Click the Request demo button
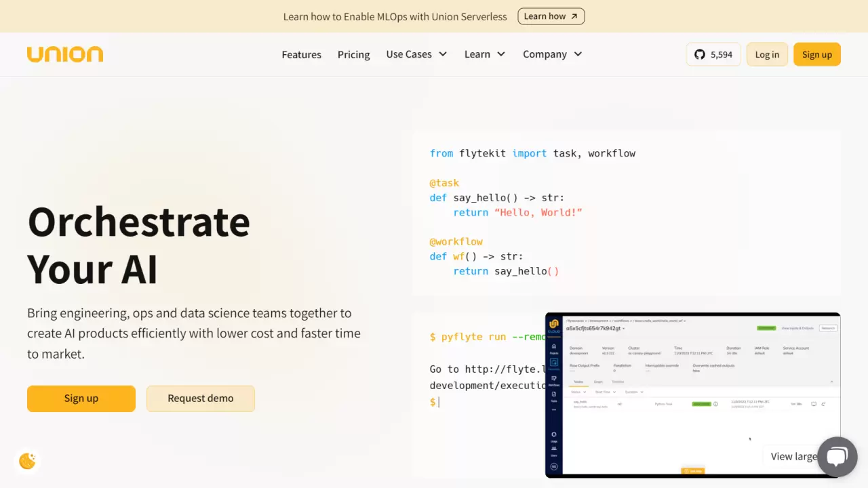The image size is (868, 488). (x=201, y=399)
